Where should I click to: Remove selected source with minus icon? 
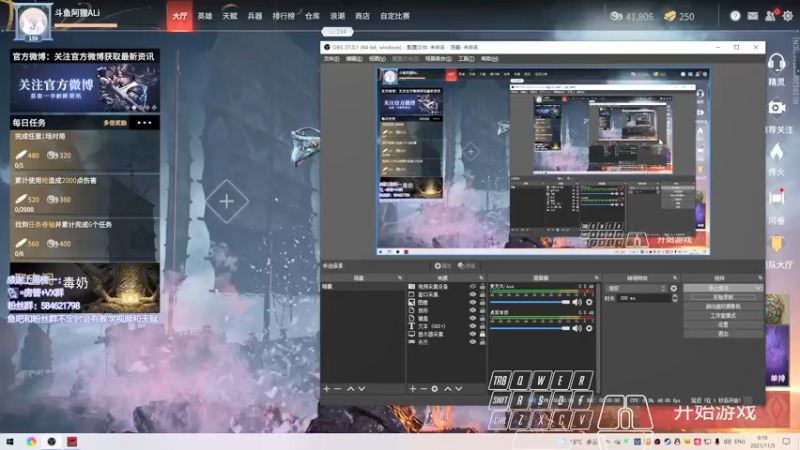tap(423, 389)
